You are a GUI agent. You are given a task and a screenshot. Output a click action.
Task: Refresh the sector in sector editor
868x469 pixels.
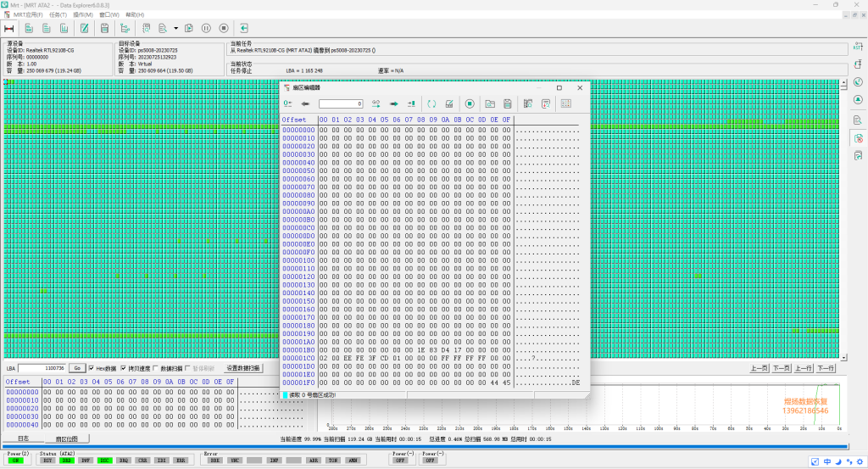431,103
